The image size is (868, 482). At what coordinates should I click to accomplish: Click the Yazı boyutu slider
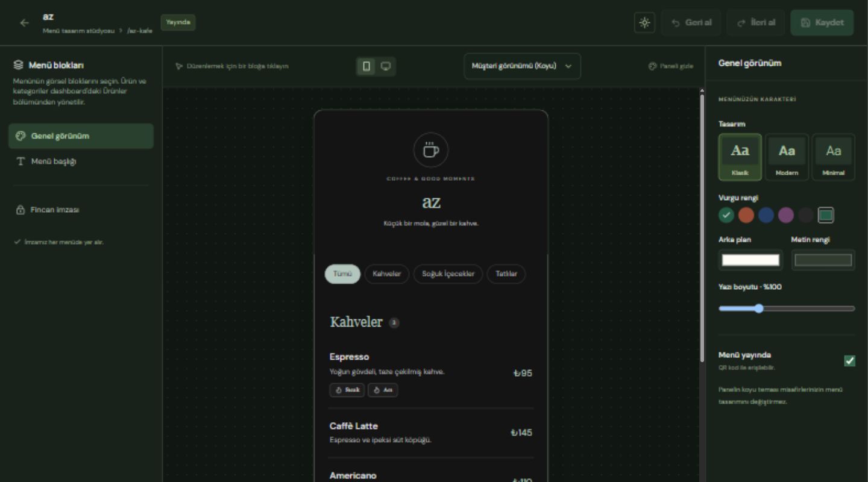tap(787, 308)
